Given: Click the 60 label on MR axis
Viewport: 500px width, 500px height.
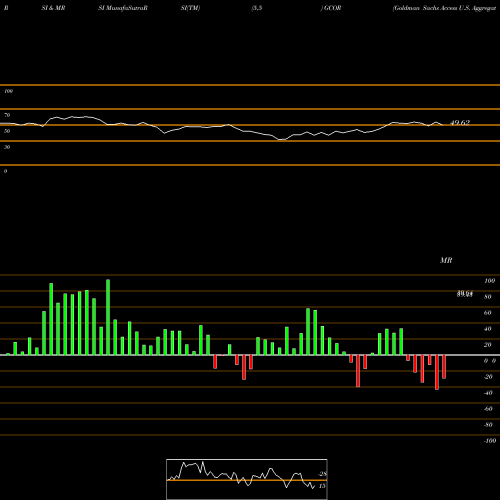Looking at the screenshot, I should [488, 313].
